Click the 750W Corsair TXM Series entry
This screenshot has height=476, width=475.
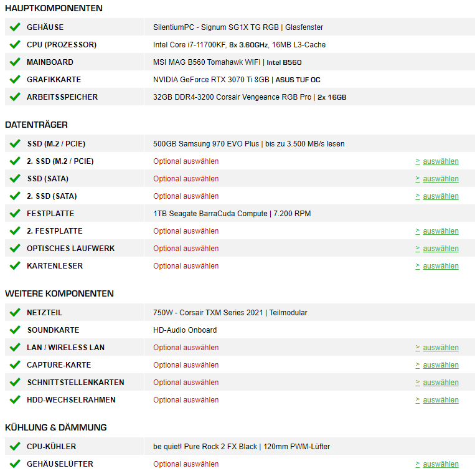point(230,312)
